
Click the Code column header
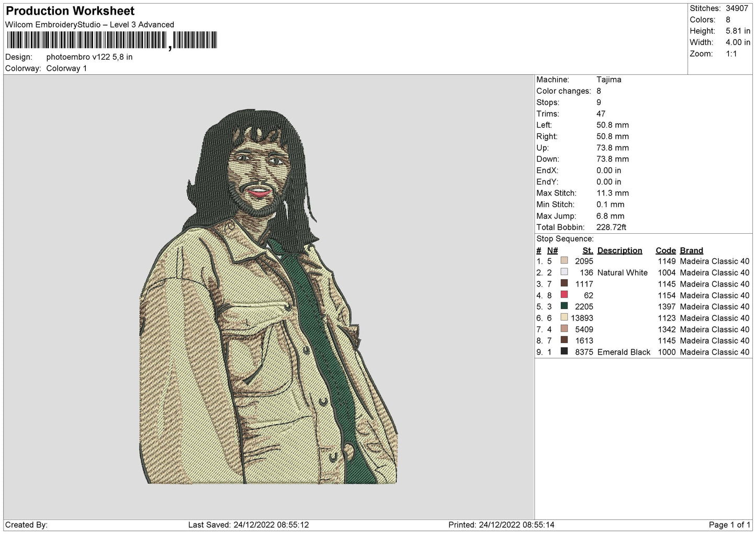pyautogui.click(x=665, y=251)
